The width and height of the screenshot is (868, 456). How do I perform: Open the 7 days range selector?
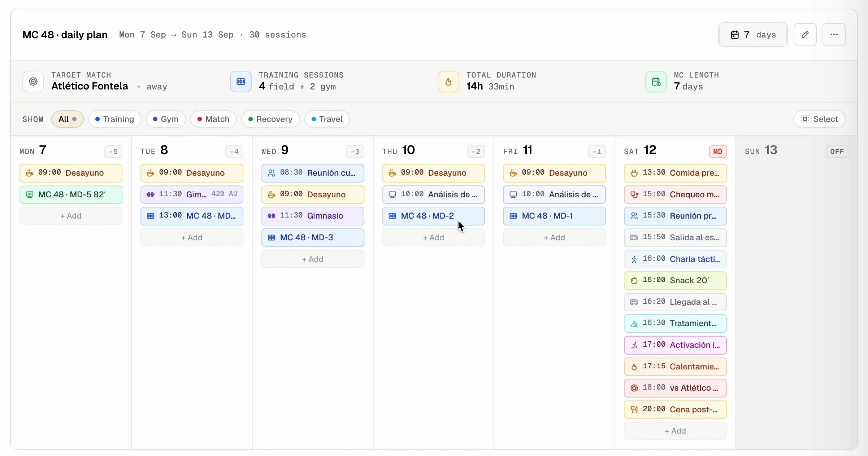pyautogui.click(x=753, y=35)
